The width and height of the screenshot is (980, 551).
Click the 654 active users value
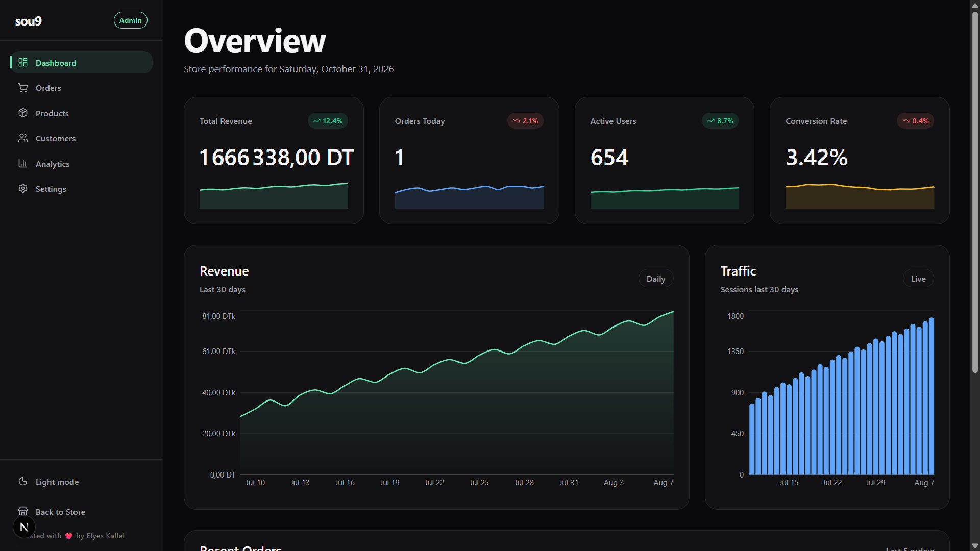(x=609, y=157)
